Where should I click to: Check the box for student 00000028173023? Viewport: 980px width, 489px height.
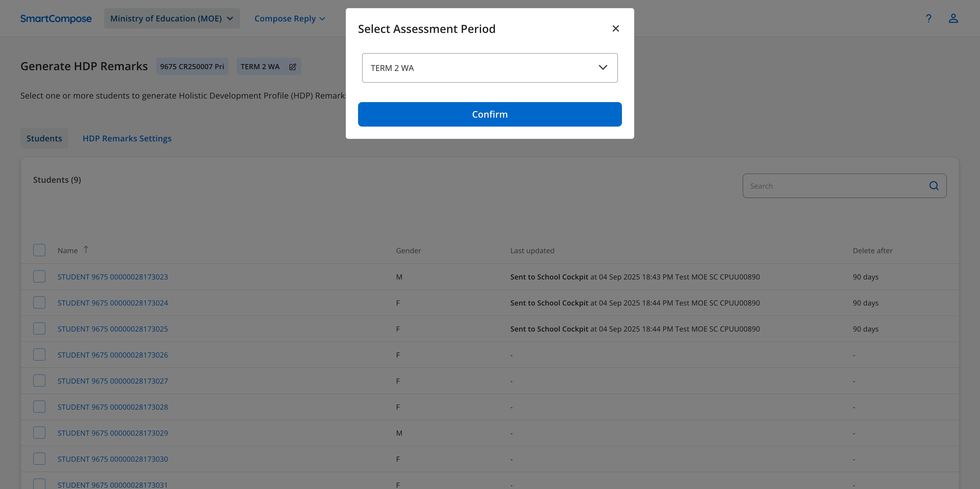point(39,276)
